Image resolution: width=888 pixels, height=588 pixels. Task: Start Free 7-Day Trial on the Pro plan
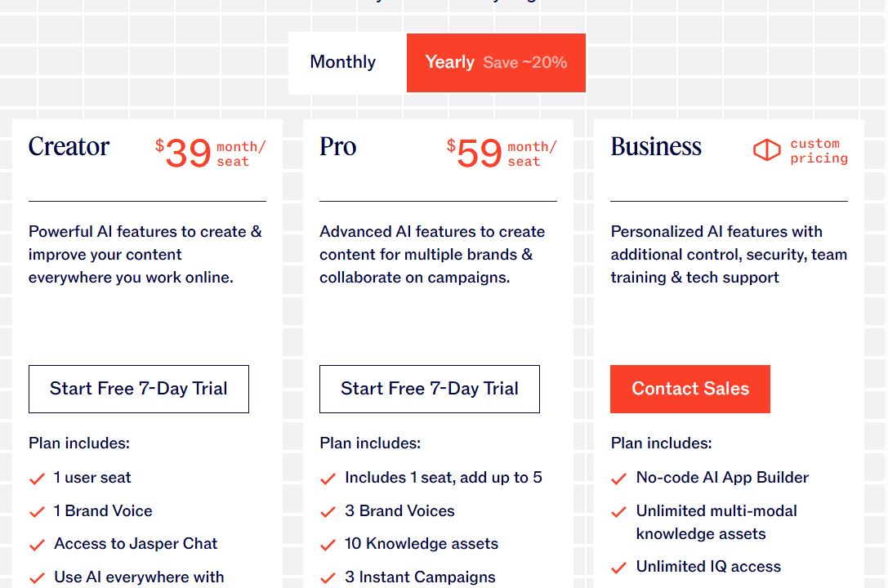[x=429, y=389]
